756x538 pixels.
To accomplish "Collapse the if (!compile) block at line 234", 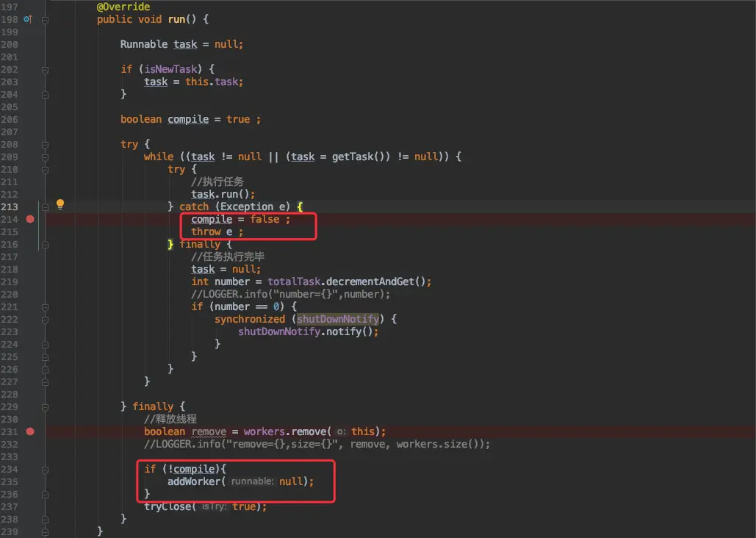I will tap(45, 470).
